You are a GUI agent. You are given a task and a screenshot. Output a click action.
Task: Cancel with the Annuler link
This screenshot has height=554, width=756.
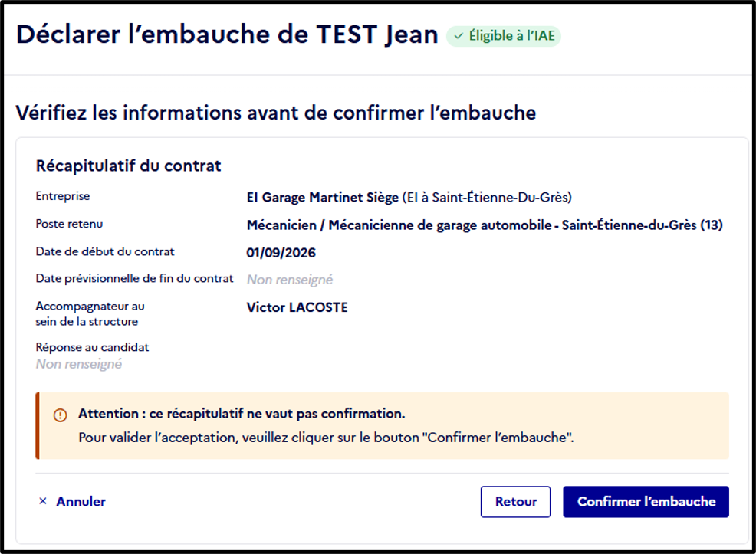coord(81,501)
